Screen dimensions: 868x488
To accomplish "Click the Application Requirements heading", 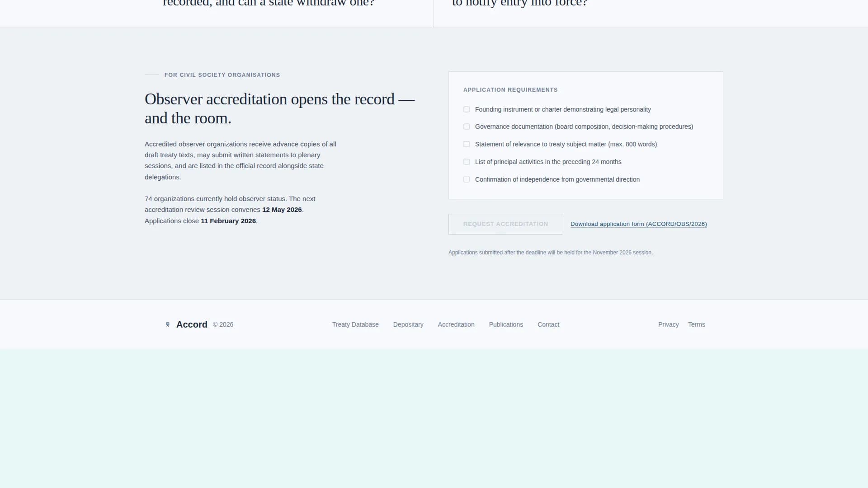I will pos(510,90).
